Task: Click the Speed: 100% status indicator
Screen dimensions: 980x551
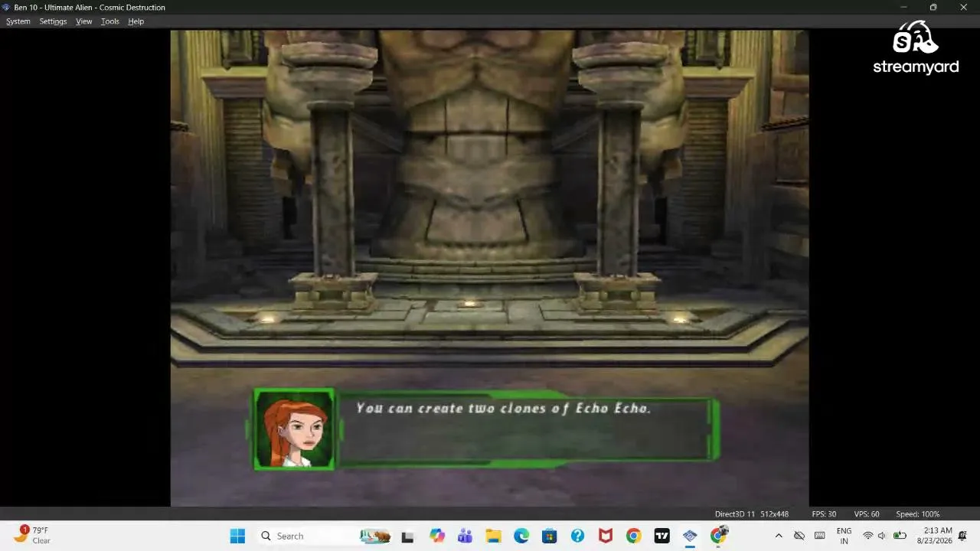Action: click(918, 514)
